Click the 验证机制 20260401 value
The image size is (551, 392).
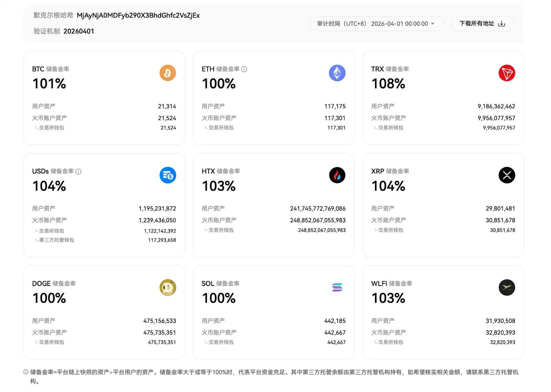(x=79, y=31)
